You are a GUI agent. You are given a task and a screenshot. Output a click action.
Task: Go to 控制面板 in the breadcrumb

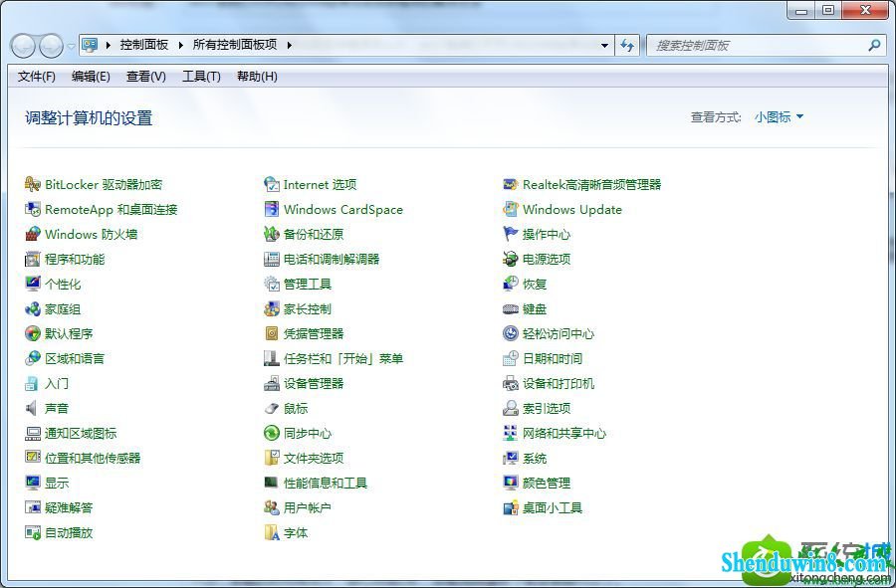click(144, 45)
